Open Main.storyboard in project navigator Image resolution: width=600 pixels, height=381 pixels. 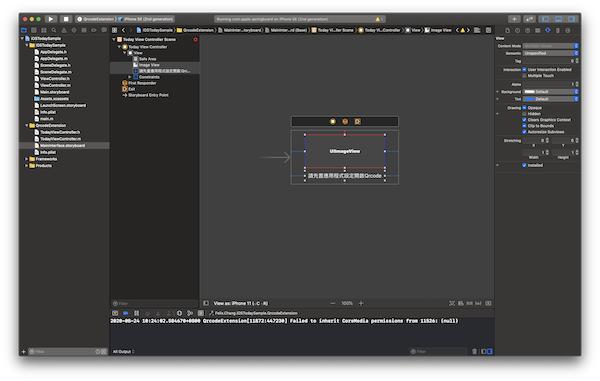pyautogui.click(x=54, y=92)
